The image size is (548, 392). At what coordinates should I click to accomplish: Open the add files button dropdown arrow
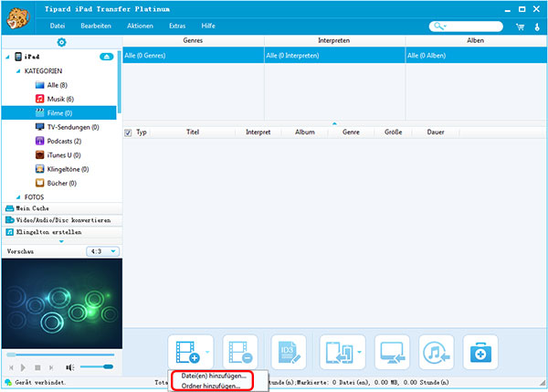click(208, 352)
